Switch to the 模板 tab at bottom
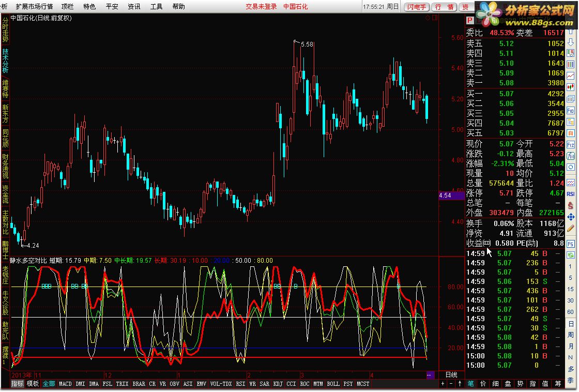The height and width of the screenshot is (392, 579). tap(33, 384)
